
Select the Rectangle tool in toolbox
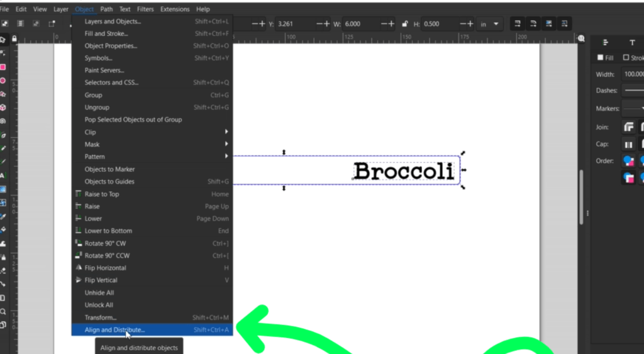(3, 67)
